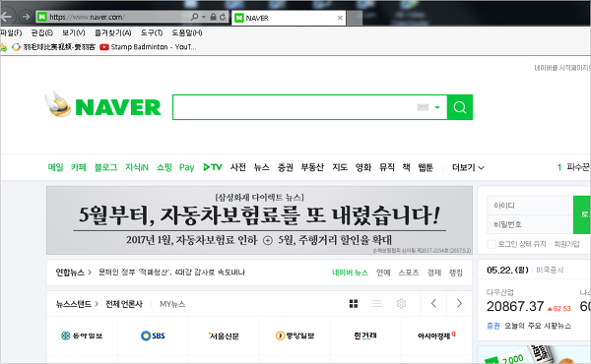Click the Naver favicon in address bar
Image resolution: width=591 pixels, height=364 pixels.
(41, 17)
